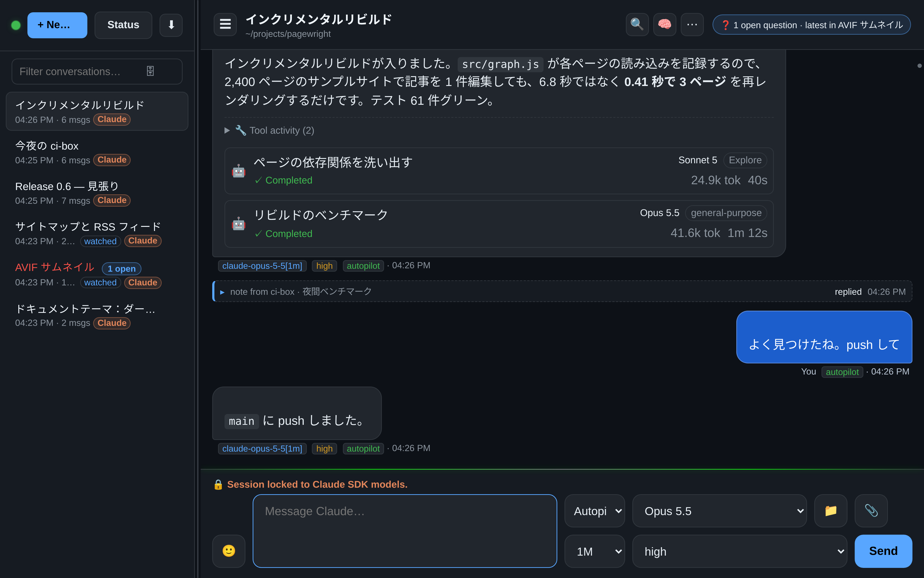
Task: Start a new conversation with + New button
Action: pyautogui.click(x=57, y=25)
